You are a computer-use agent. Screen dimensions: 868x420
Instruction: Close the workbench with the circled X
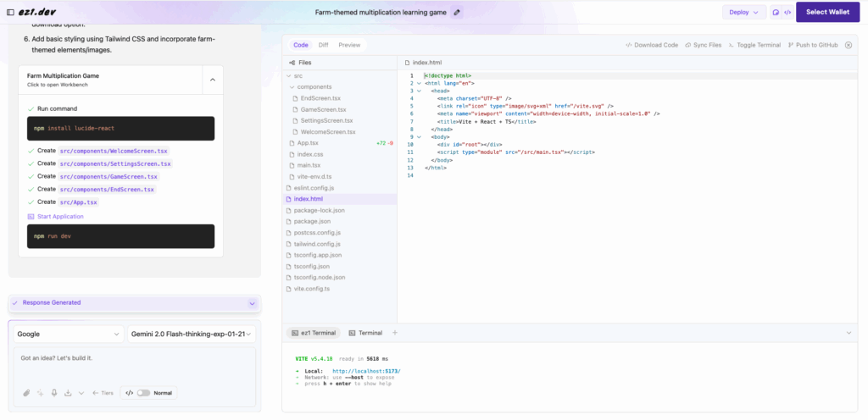coord(848,45)
